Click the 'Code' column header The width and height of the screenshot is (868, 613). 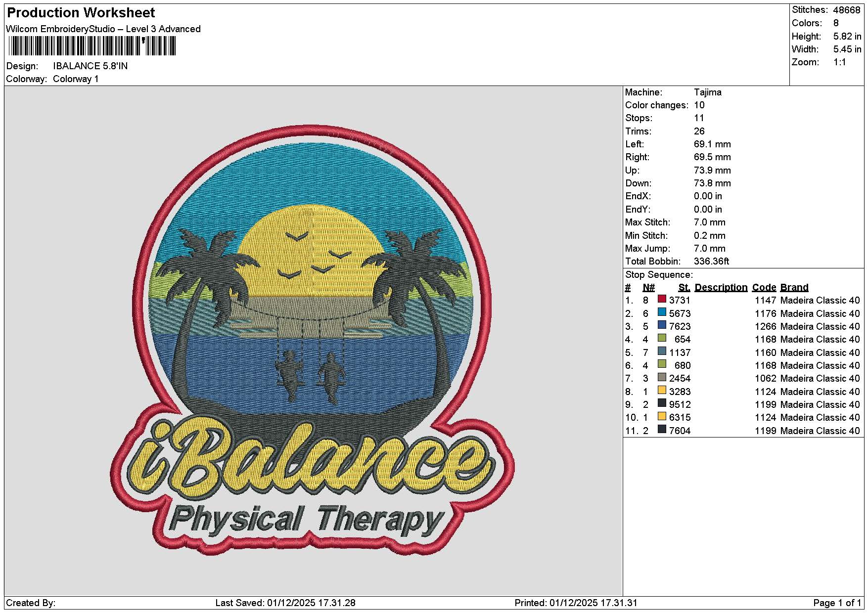pyautogui.click(x=764, y=288)
